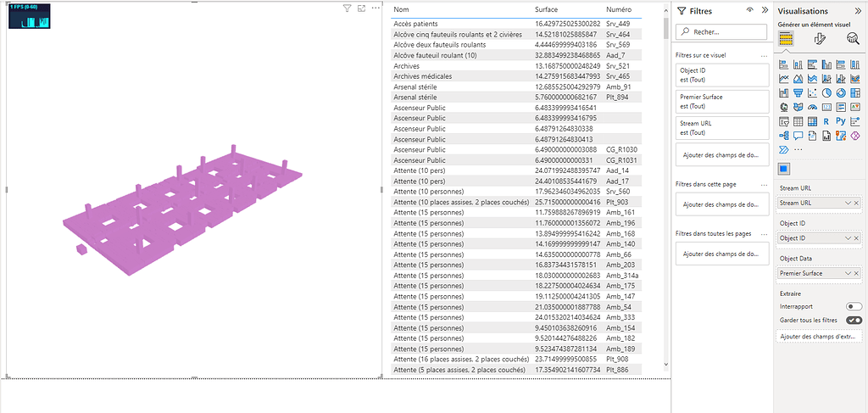This screenshot has width=868, height=413.
Task: Open the Build visual fields tab icon
Action: [x=787, y=39]
